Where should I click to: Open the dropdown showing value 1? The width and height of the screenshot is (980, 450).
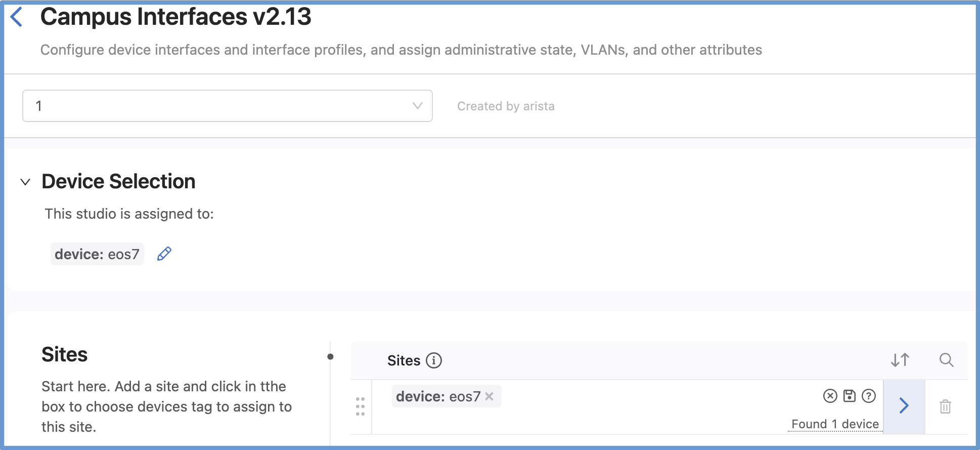(x=227, y=106)
